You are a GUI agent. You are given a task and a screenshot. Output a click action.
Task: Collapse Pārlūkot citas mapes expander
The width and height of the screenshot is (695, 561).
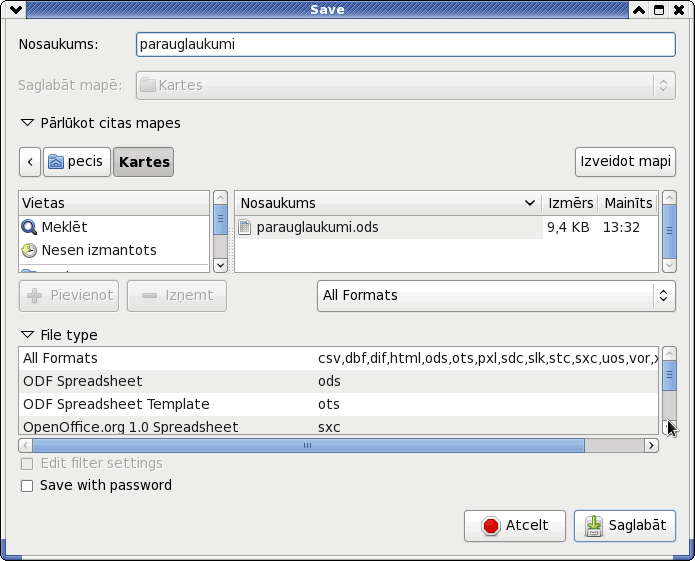[x=27, y=123]
